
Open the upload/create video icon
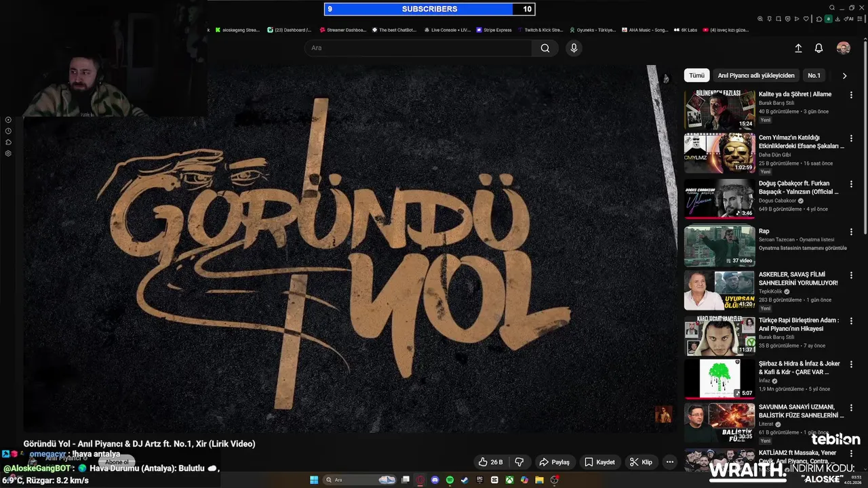tap(798, 48)
